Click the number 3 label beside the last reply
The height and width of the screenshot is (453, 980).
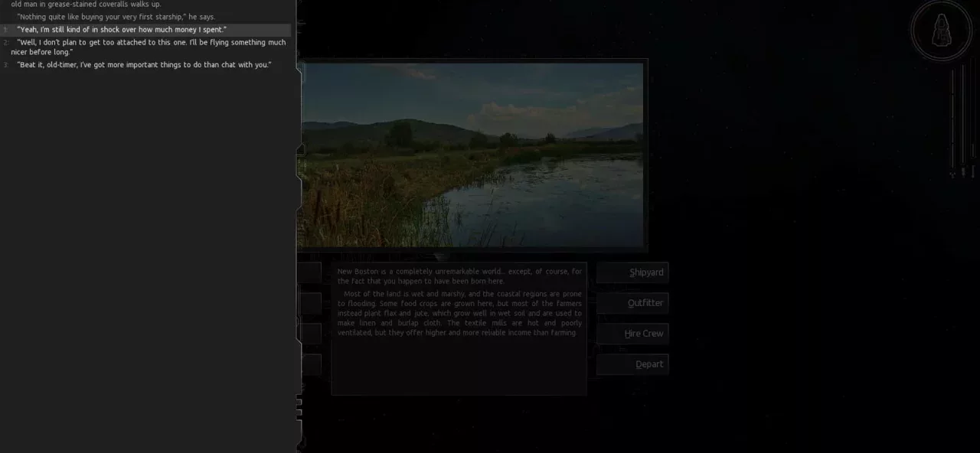coord(6,65)
